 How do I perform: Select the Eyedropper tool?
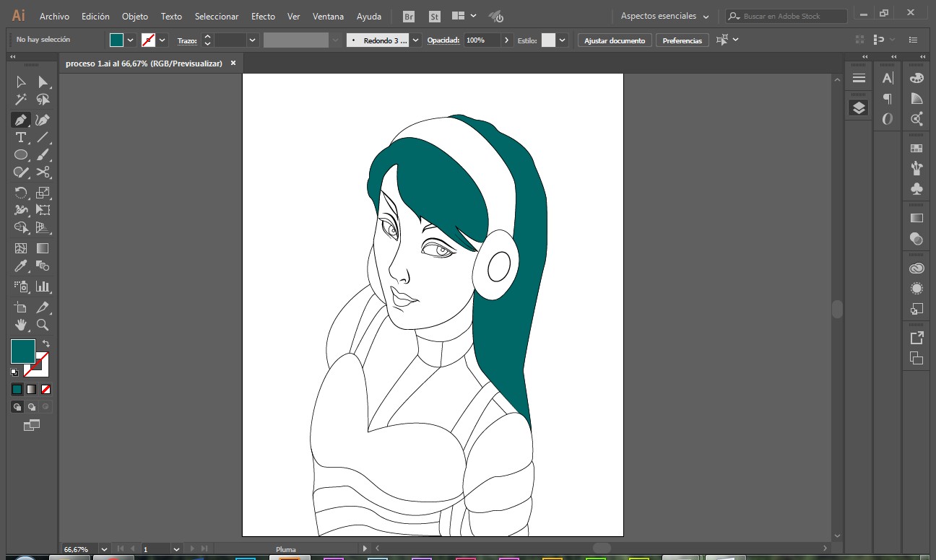pos(21,266)
